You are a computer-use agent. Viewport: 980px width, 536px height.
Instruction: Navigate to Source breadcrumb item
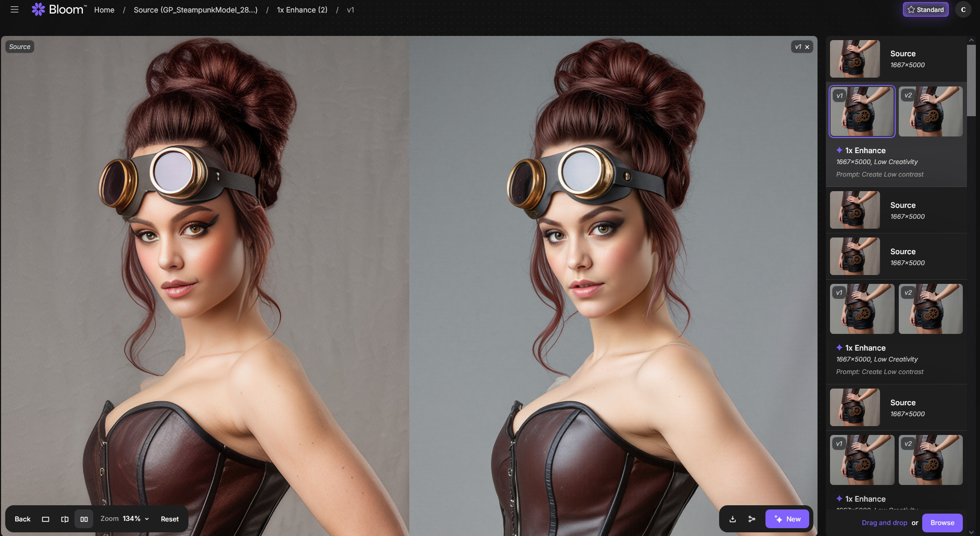tap(195, 10)
